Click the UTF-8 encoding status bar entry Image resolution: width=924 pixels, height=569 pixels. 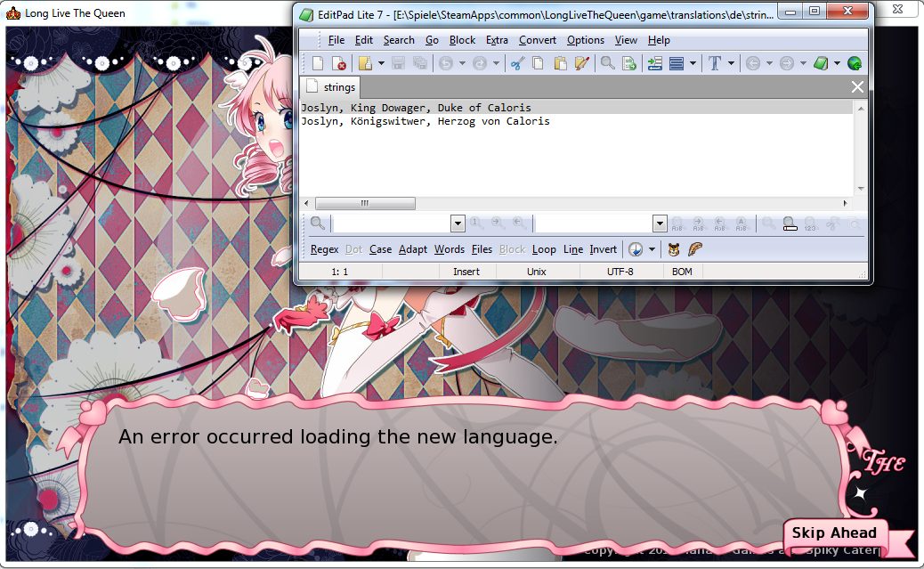(620, 272)
